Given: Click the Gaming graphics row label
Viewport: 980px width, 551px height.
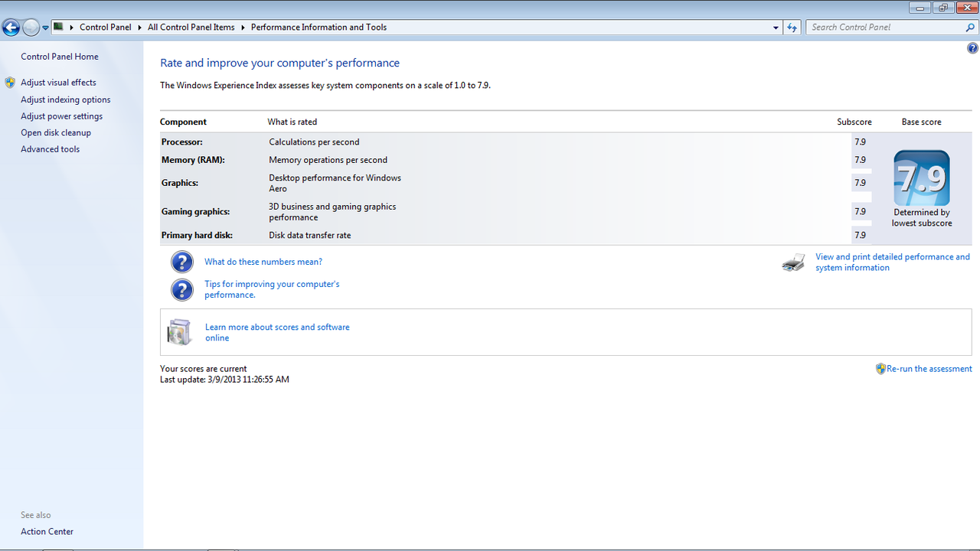Looking at the screenshot, I should pyautogui.click(x=195, y=212).
